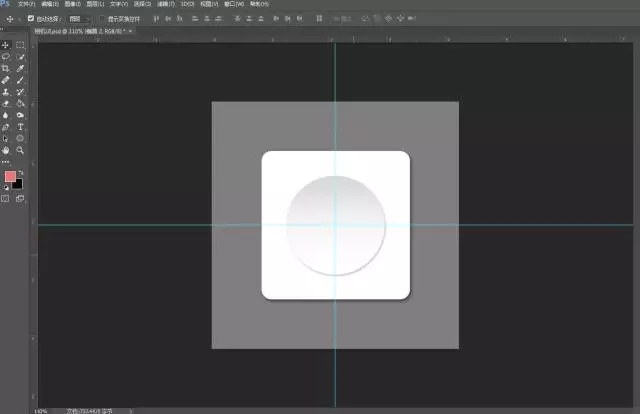Select the Path Selection tool

point(6,139)
